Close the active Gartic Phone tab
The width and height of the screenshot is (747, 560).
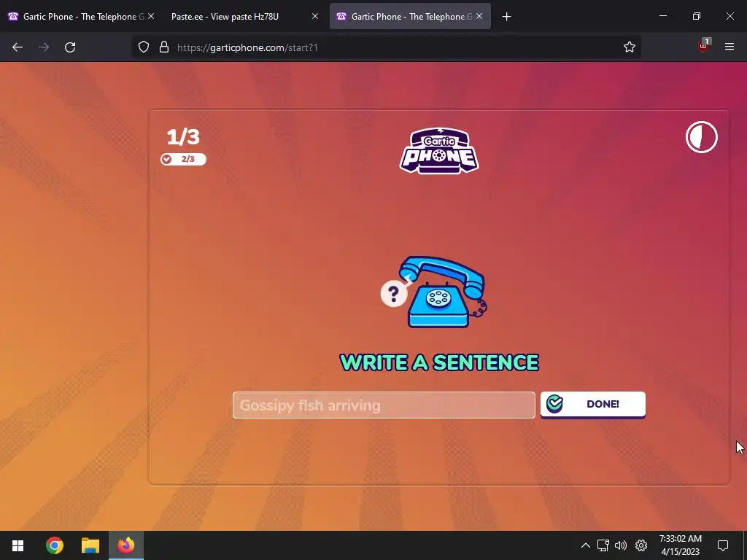[x=479, y=16]
